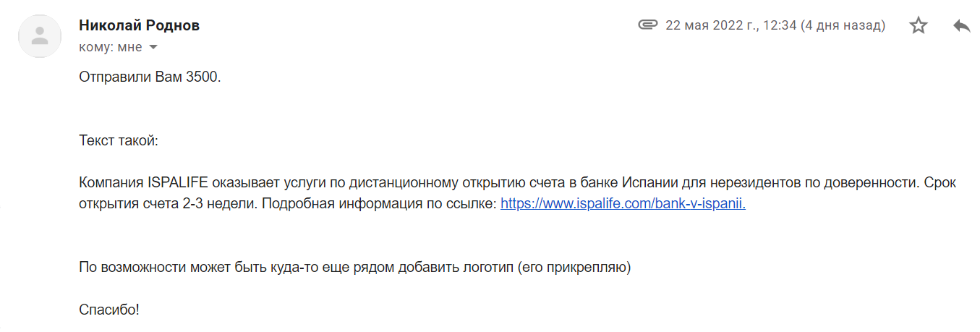Image resolution: width=980 pixels, height=332 pixels.
Task: Click the 'кому: мне' recipient label
Action: [x=110, y=48]
